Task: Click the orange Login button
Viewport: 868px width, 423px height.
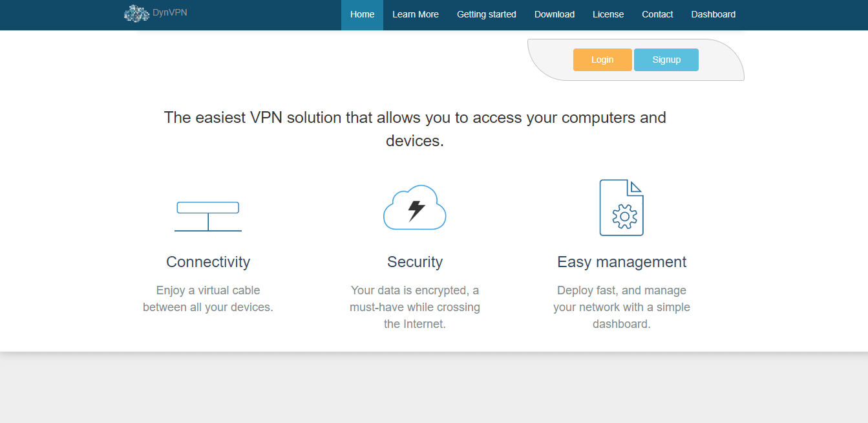Action: point(602,60)
